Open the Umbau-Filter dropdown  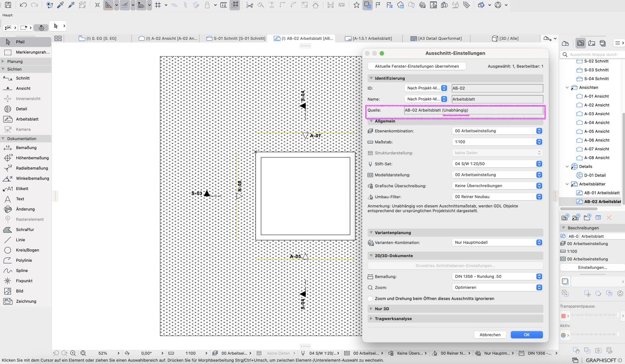497,197
